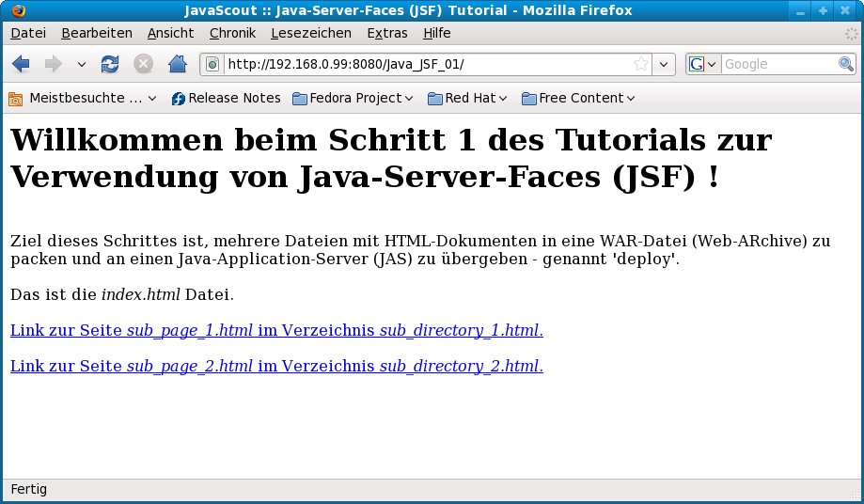Expand the Fedora Project bookmarks folder

(x=353, y=98)
